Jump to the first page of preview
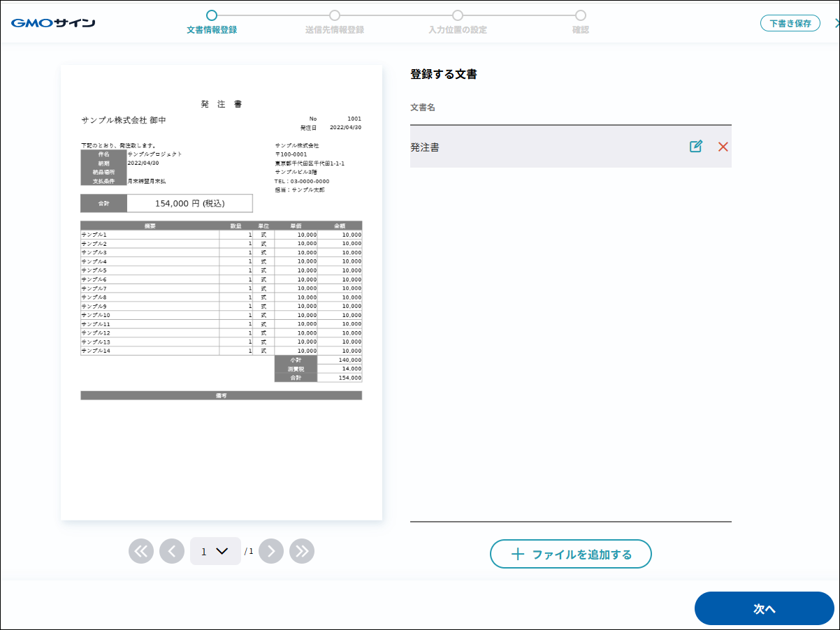 click(141, 551)
